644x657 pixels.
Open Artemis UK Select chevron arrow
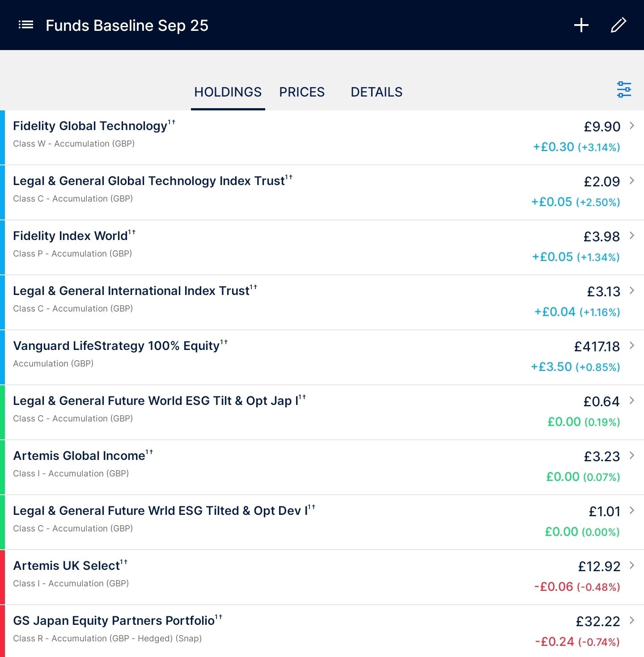[x=632, y=565]
